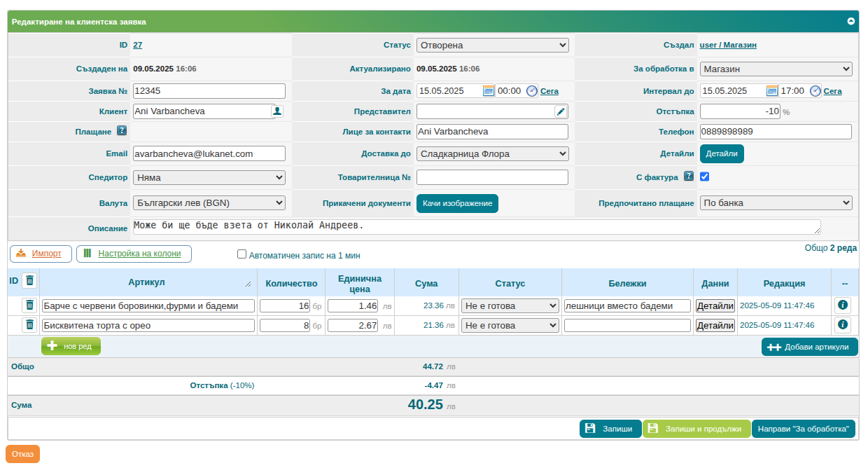
Task: Click Сега link next to За дата
Action: (x=549, y=91)
